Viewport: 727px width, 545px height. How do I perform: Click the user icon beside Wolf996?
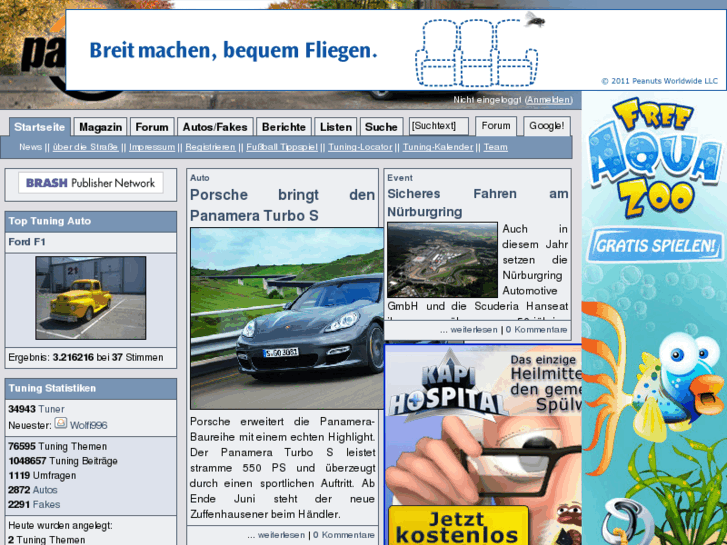(61, 423)
